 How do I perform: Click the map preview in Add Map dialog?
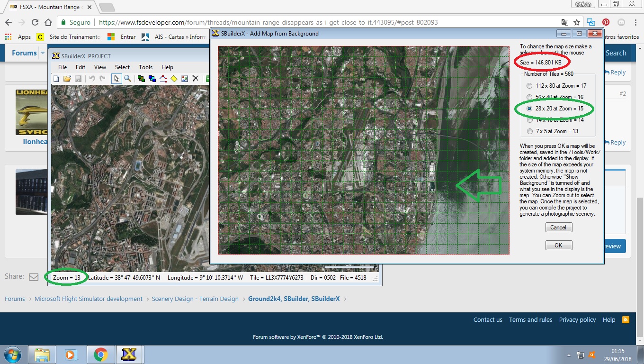coord(363,150)
